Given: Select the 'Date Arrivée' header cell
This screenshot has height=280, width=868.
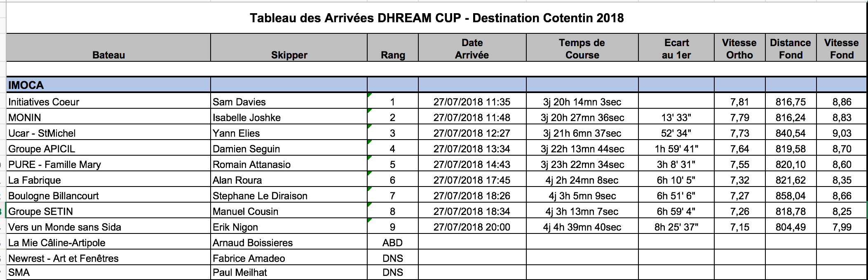Looking at the screenshot, I should pos(472,49).
